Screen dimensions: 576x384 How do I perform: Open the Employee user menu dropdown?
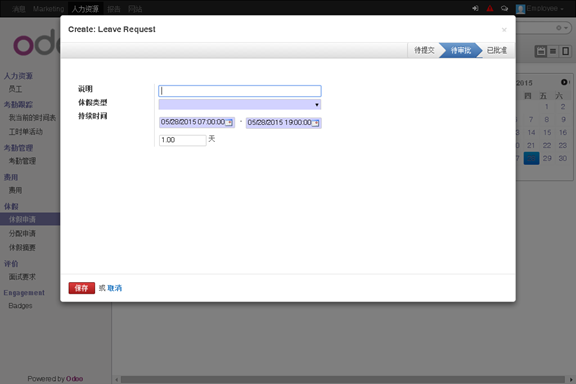(544, 8)
